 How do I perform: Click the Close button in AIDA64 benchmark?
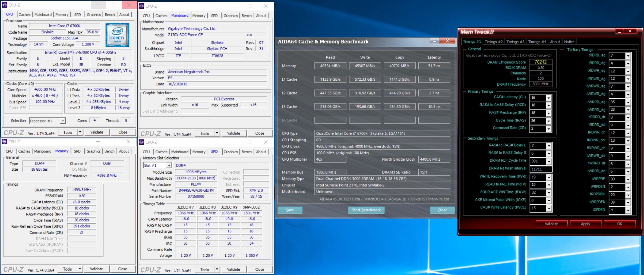442,210
